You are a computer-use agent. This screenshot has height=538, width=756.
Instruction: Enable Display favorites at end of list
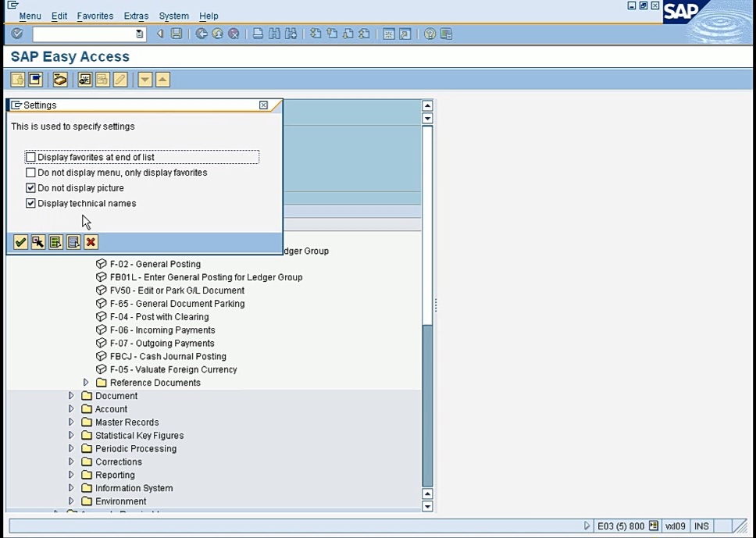(x=30, y=157)
